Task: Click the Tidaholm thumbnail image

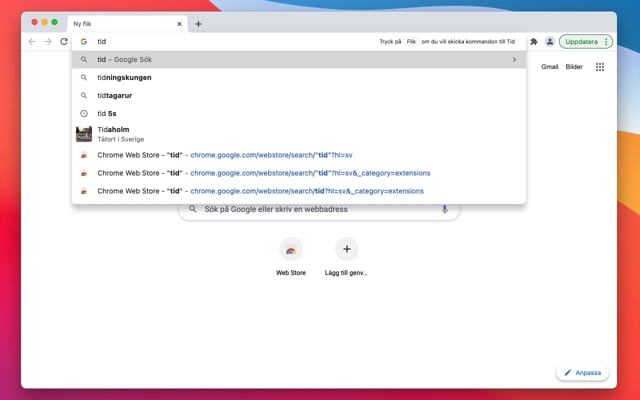Action: pos(84,134)
